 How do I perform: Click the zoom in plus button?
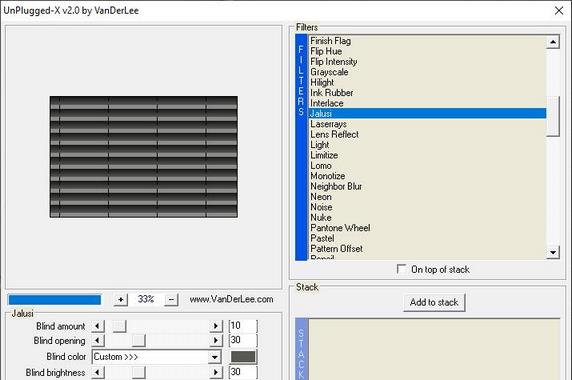(120, 300)
